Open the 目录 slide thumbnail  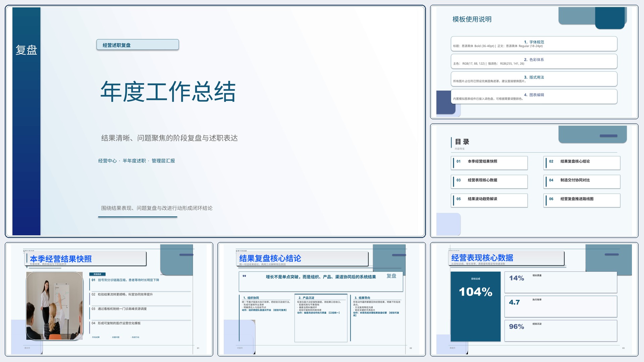click(x=534, y=181)
